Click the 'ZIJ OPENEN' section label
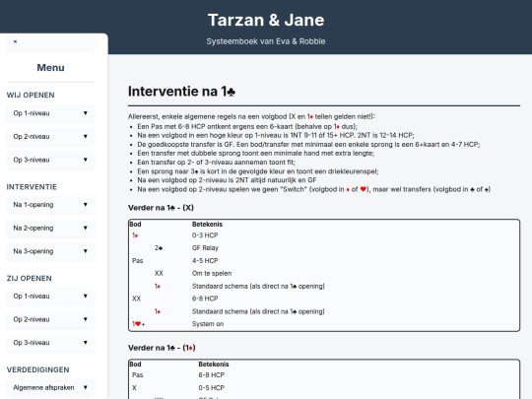 click(x=30, y=278)
